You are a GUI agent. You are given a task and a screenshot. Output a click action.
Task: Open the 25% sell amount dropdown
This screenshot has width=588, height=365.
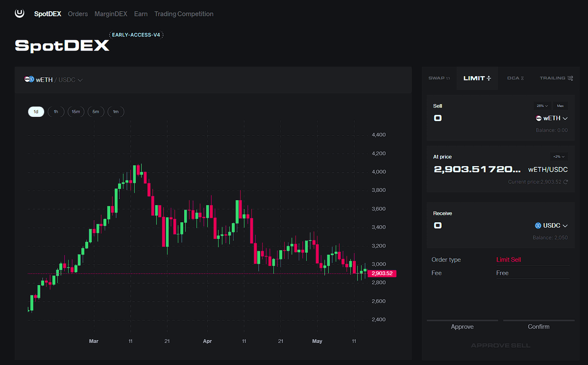(x=542, y=106)
